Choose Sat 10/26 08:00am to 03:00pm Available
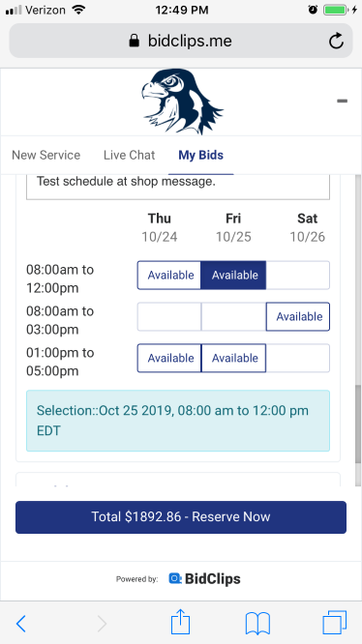This screenshot has height=644, width=362. click(x=298, y=316)
